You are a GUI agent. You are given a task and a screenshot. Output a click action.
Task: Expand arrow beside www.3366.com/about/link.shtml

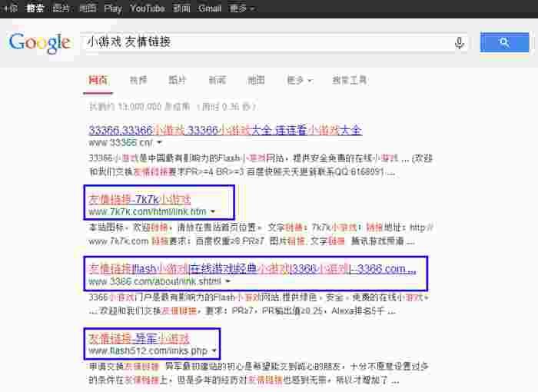(227, 281)
